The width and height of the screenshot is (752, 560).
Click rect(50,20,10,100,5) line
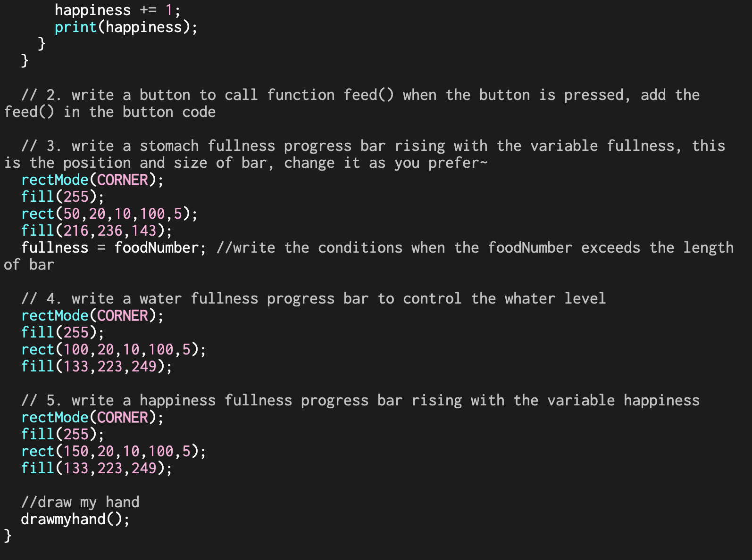click(109, 214)
